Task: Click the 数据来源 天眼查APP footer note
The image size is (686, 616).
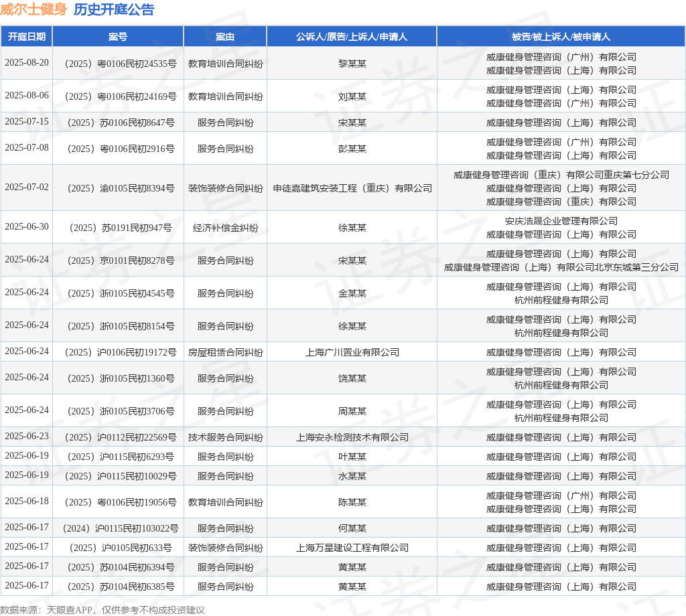Action: pos(102,610)
